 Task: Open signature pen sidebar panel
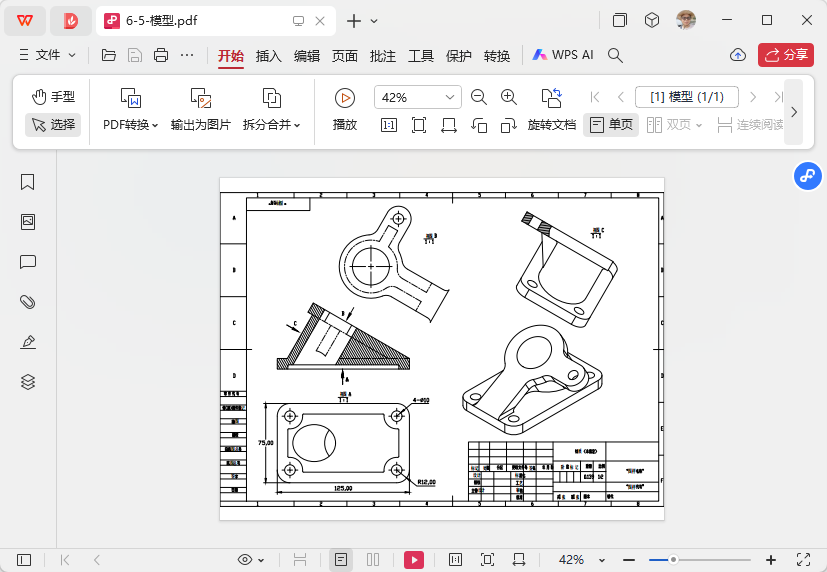27,342
